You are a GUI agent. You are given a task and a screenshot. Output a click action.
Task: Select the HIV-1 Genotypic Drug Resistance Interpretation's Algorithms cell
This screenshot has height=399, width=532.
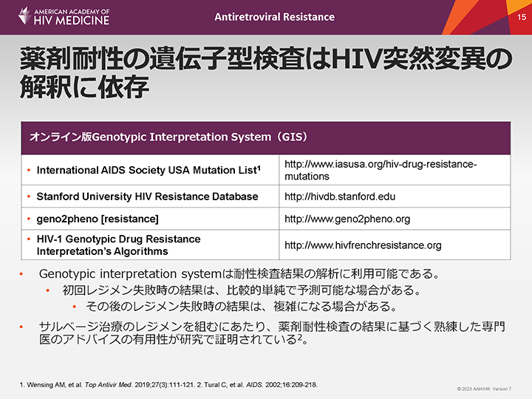[118, 245]
